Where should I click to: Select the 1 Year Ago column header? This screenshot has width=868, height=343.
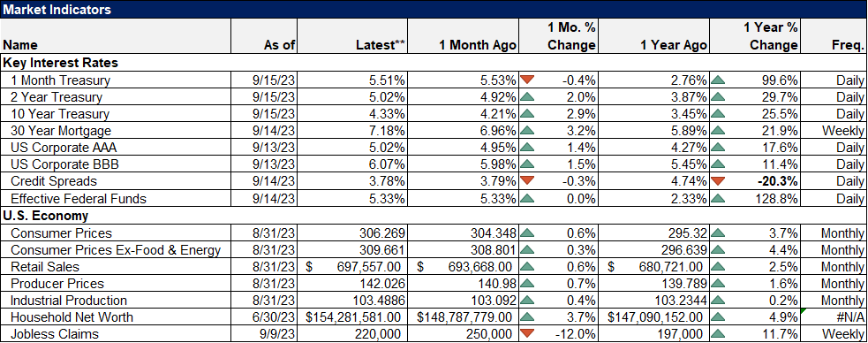tap(653, 36)
